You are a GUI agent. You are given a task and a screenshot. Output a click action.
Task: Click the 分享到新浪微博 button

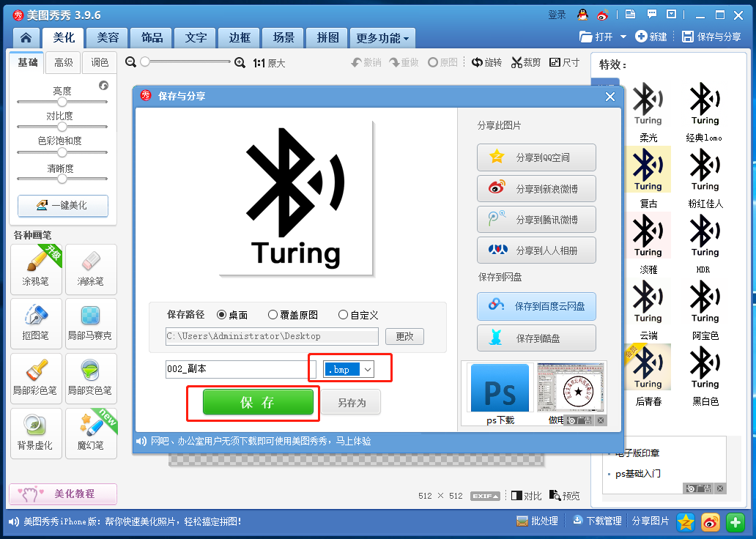coord(536,188)
